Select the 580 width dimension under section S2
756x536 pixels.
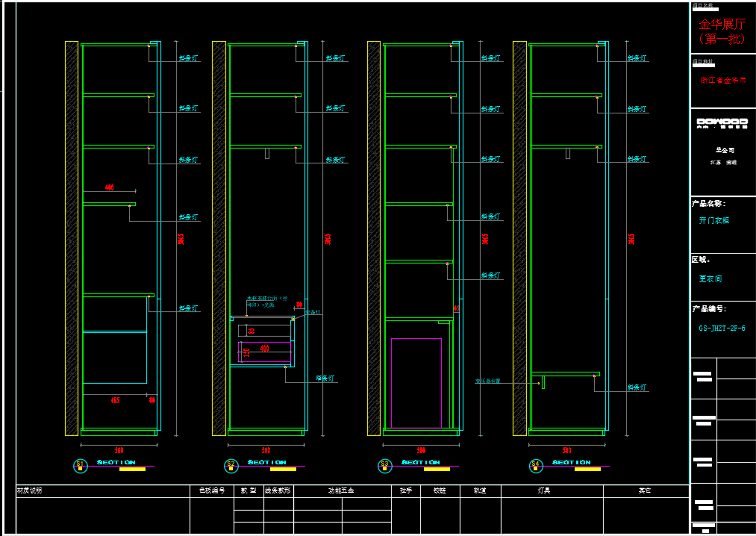(266, 450)
